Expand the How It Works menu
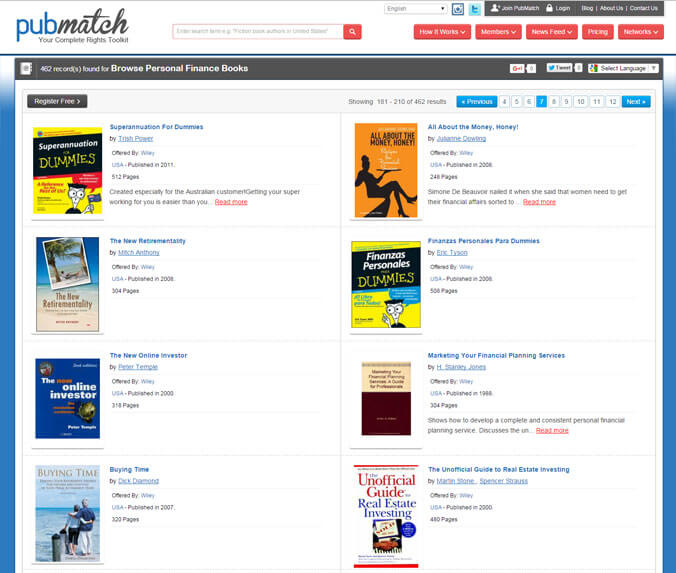Image resolution: width=676 pixels, height=573 pixels. [442, 32]
